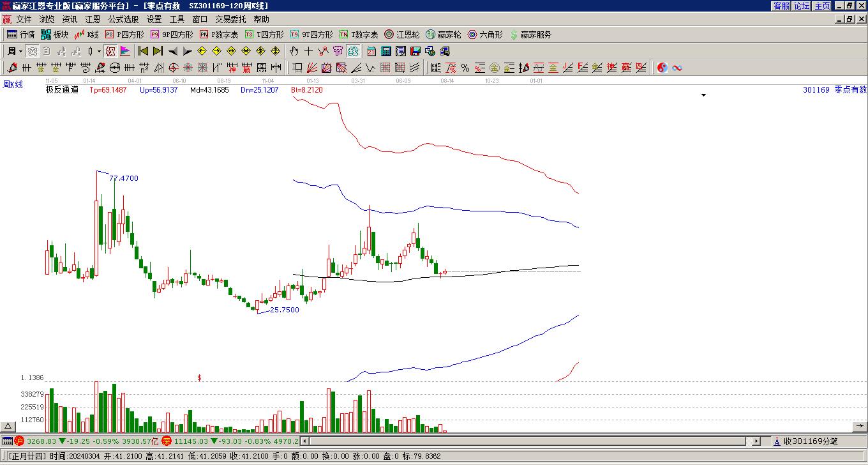Image resolution: width=868 pixels, height=465 pixels.
Task: Select the hand pan tool
Action: 294,51
